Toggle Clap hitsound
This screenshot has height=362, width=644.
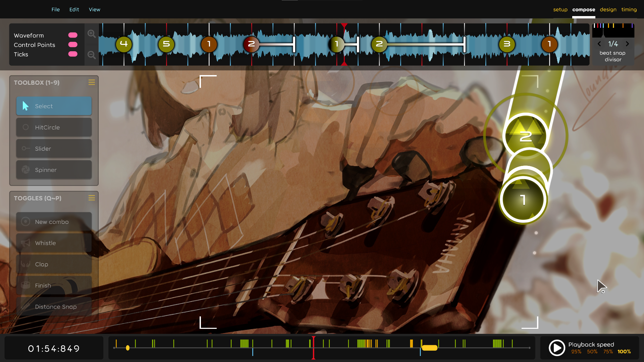[x=54, y=264]
